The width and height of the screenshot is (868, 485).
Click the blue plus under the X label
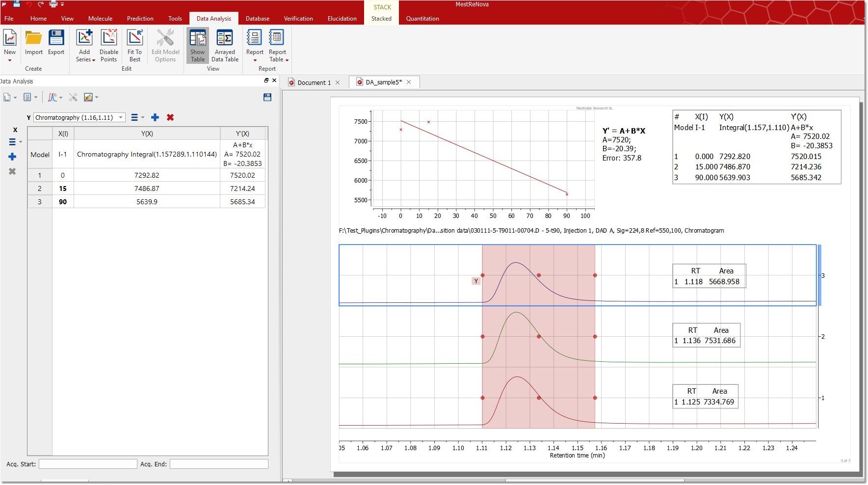pos(12,157)
